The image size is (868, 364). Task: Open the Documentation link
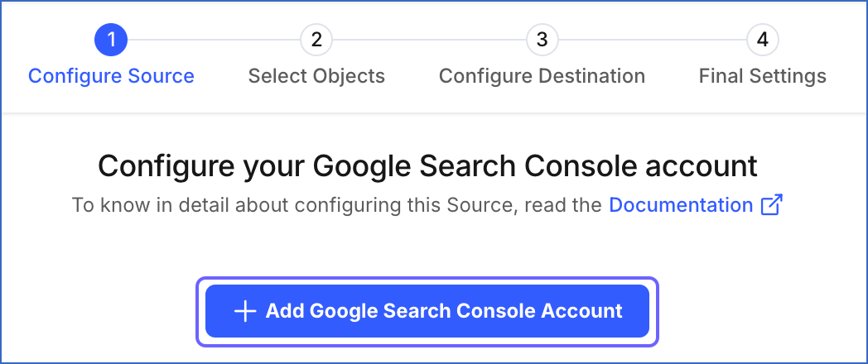681,205
